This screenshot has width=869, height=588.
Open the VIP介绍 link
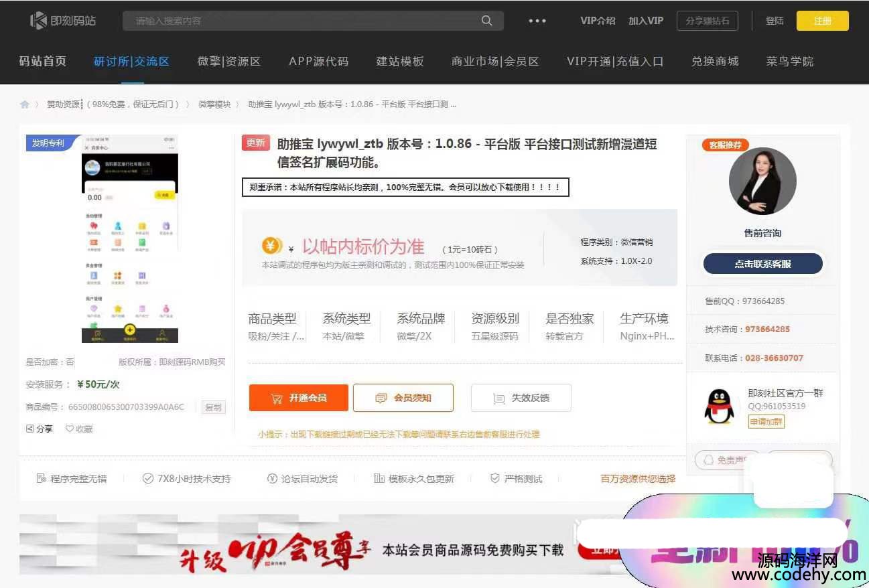coord(598,21)
